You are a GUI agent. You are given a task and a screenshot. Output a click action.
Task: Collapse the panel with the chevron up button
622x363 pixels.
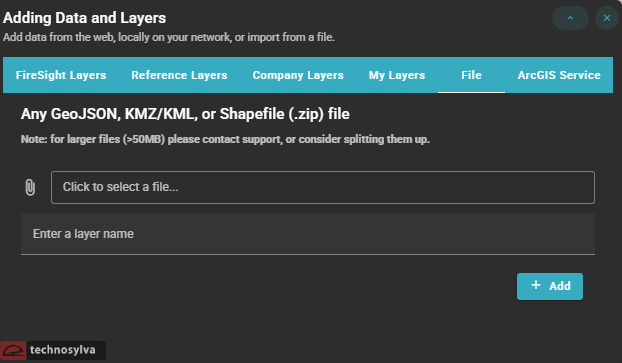pos(570,18)
